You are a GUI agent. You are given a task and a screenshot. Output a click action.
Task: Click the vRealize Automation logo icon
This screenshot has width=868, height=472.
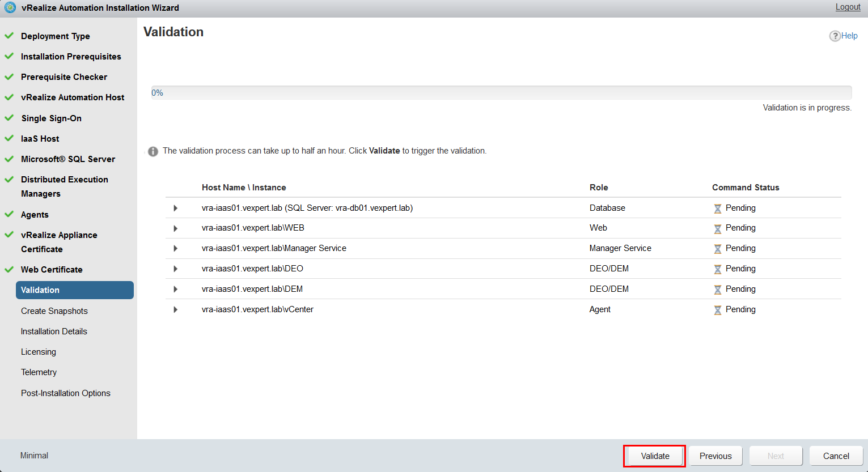10,8
